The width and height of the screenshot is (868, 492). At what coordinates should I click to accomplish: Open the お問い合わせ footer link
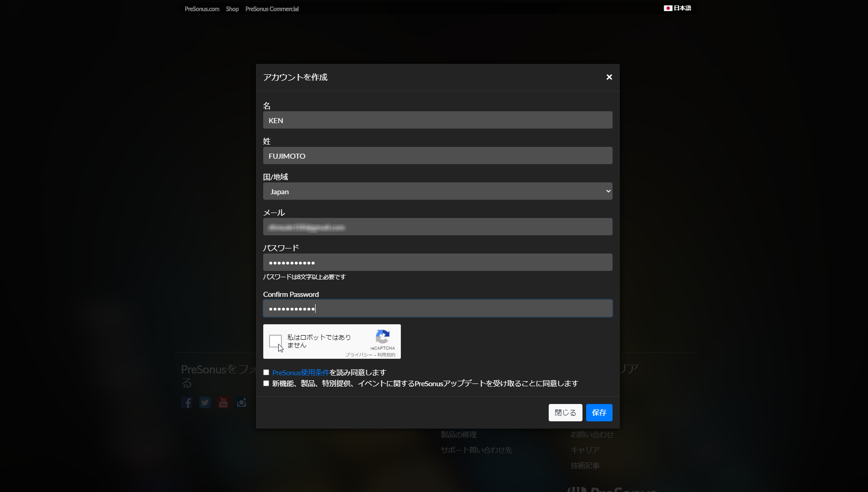[592, 435]
